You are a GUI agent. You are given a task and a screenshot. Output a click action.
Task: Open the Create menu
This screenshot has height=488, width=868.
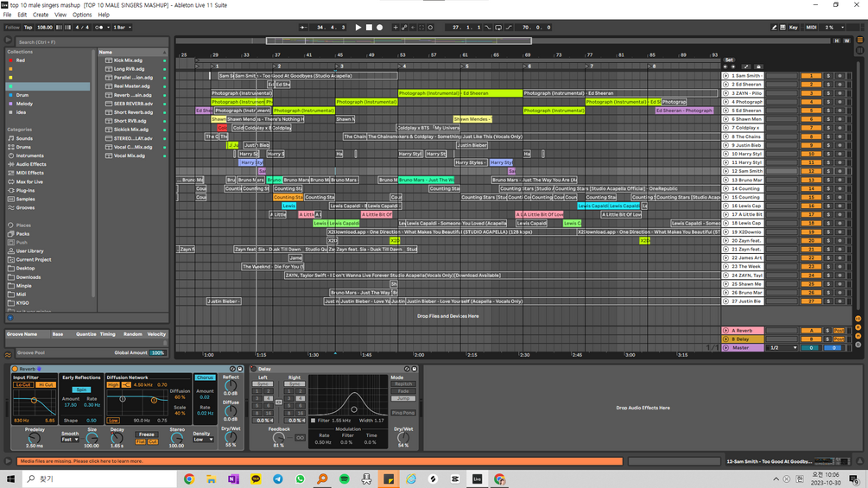[41, 15]
